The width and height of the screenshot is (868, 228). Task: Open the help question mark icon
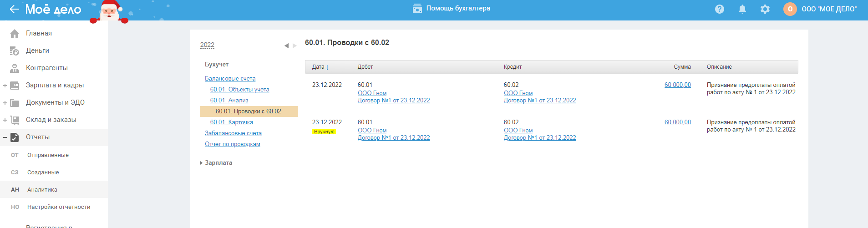click(720, 9)
